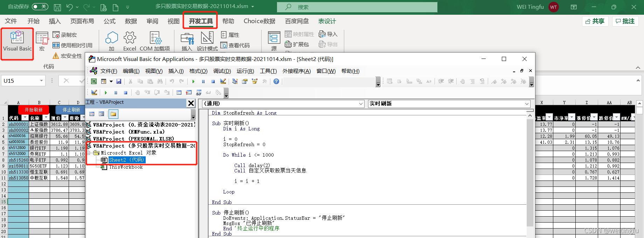Screen dimensions: 644x238
Task: Select the 开发工具 ribbon tab
Action: pos(201,21)
